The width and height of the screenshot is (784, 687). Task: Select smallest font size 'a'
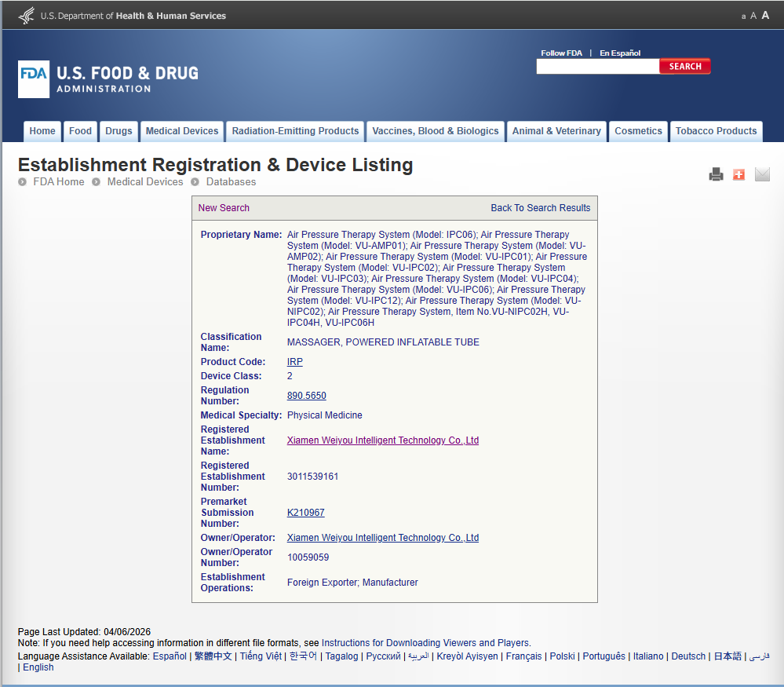click(743, 16)
